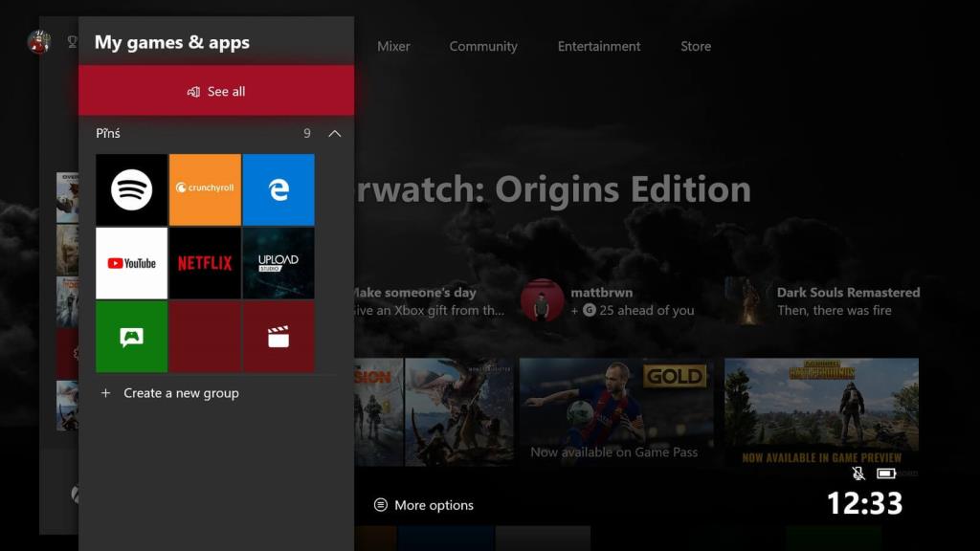Open the Movies & TV clapperboard tile

tap(278, 337)
